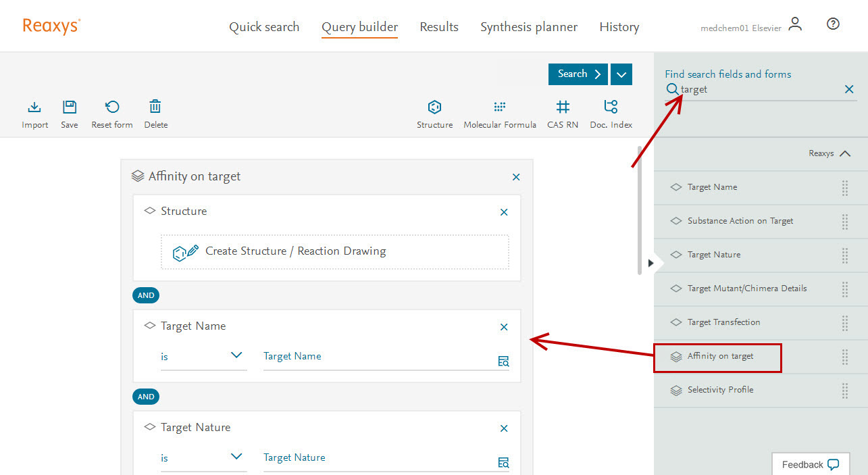
Task: Click the query builder vertical scrollbar
Action: pos(639,209)
